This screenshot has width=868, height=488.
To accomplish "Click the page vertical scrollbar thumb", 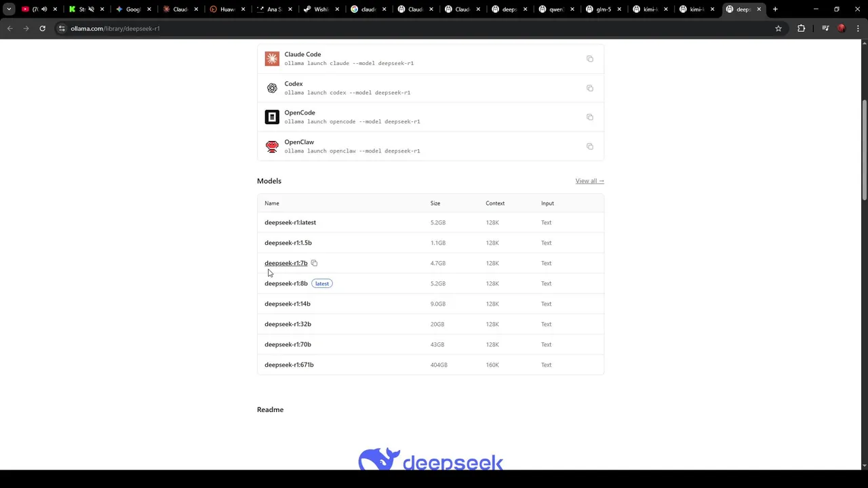I will point(864,150).
